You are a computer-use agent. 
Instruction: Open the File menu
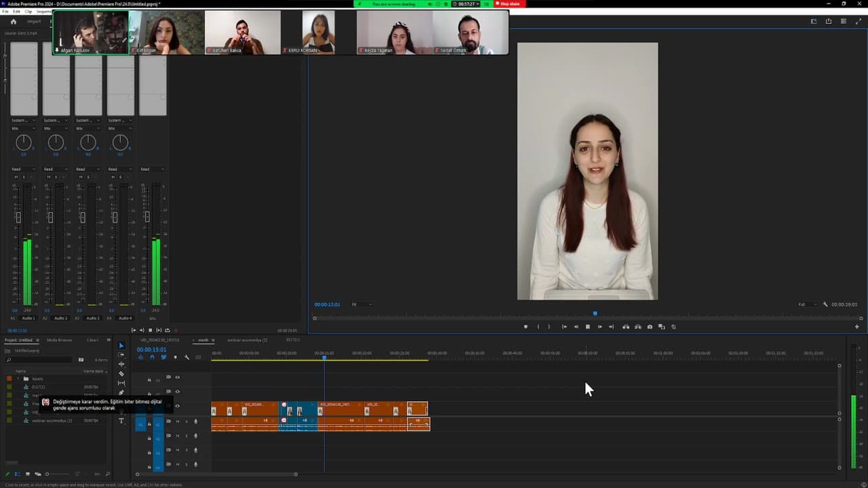coord(6,12)
